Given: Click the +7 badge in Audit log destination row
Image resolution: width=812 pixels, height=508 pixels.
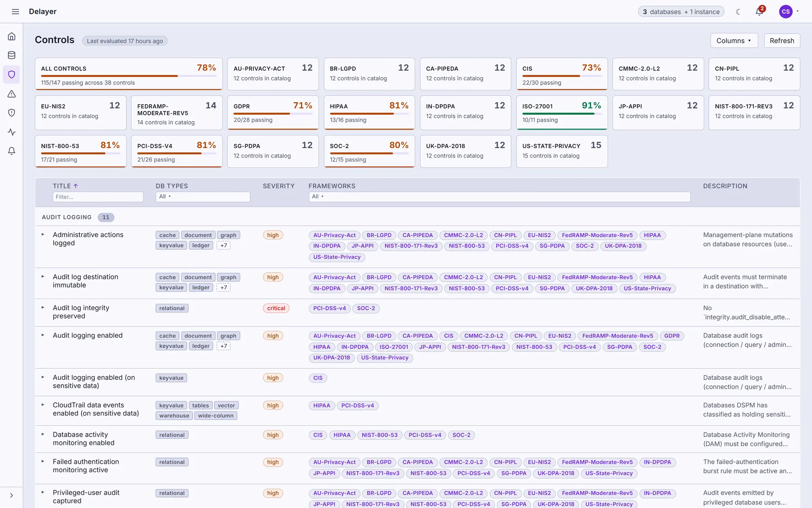Looking at the screenshot, I should [x=224, y=288].
